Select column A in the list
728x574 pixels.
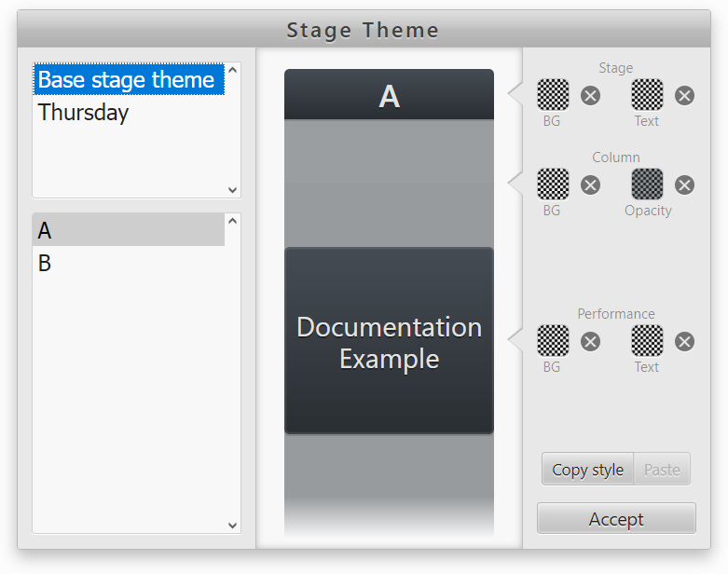pyautogui.click(x=129, y=230)
